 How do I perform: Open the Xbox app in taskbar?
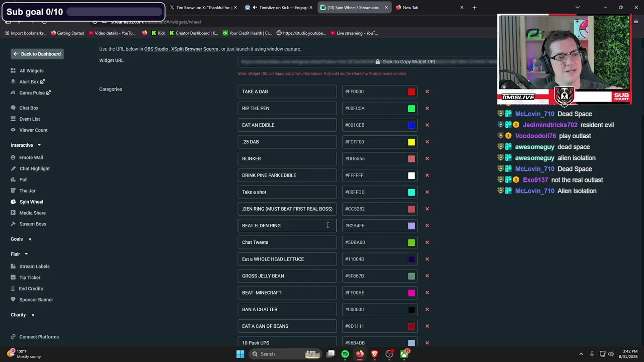click(x=404, y=354)
